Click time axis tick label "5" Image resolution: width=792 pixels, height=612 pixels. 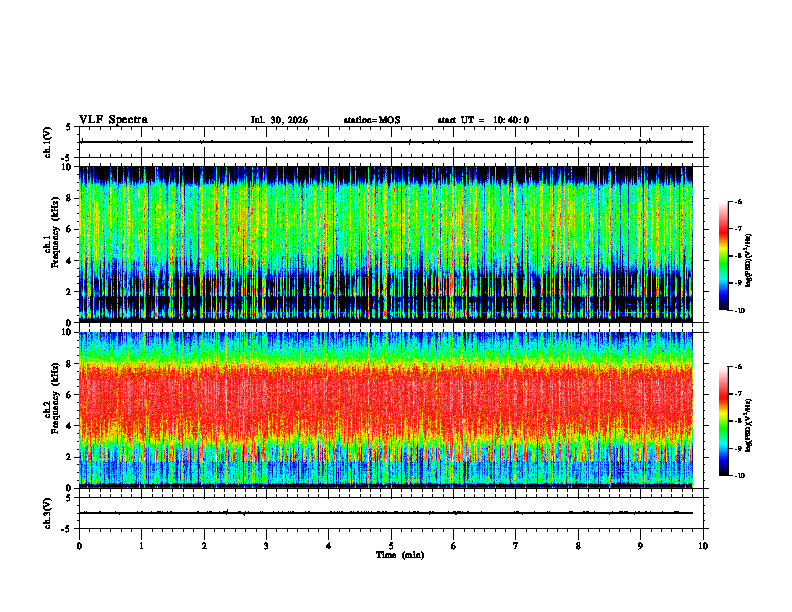tap(391, 546)
